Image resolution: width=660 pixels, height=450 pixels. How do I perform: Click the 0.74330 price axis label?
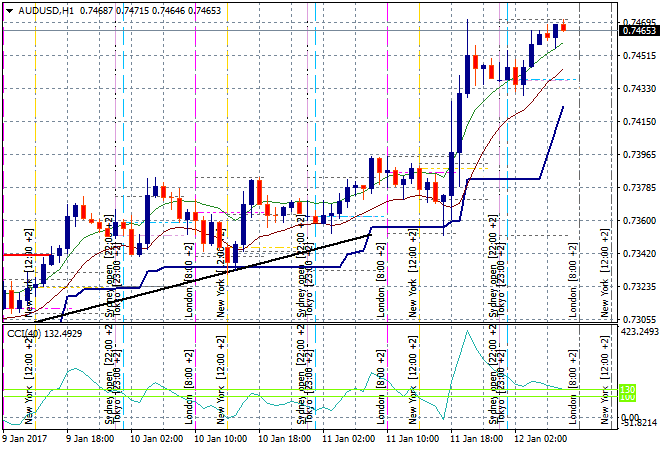(x=638, y=89)
